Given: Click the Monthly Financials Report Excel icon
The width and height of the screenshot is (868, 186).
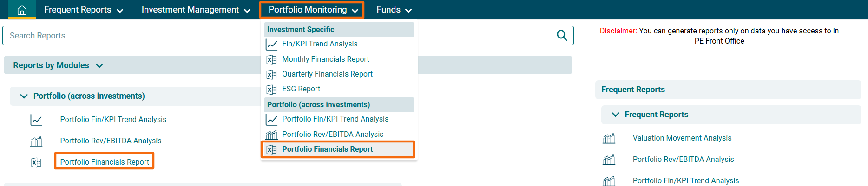Looking at the screenshot, I should pos(271,59).
